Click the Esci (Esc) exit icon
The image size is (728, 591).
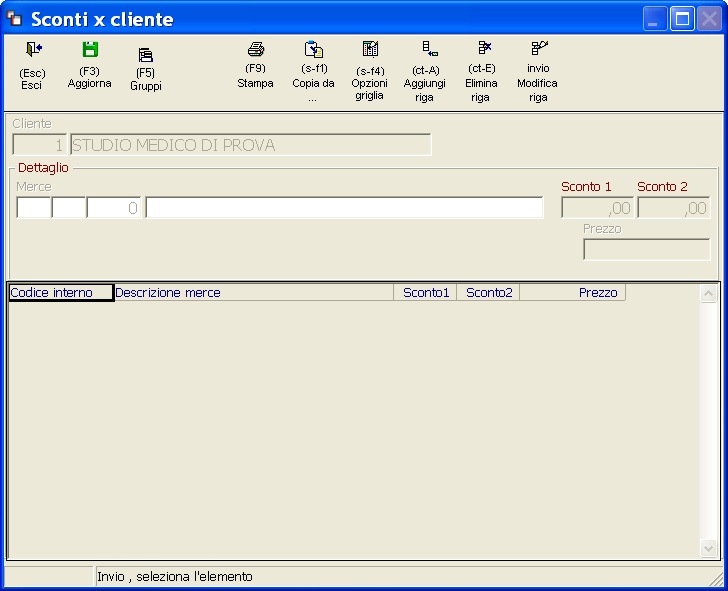tap(33, 49)
